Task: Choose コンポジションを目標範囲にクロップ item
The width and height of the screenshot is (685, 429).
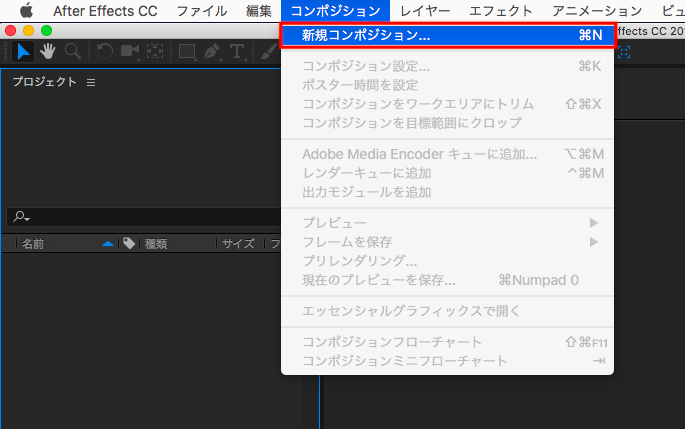Action: coord(447,123)
